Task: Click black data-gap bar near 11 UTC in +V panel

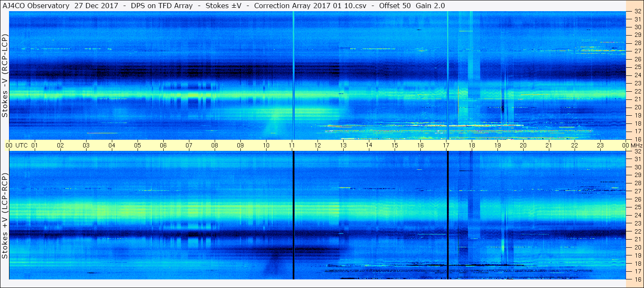Action: click(294, 215)
